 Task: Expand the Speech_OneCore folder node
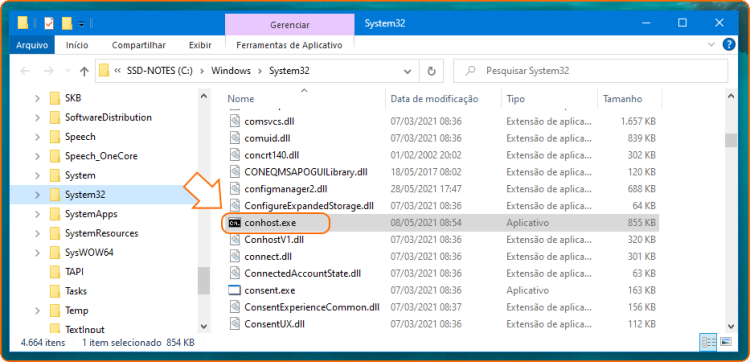37,156
